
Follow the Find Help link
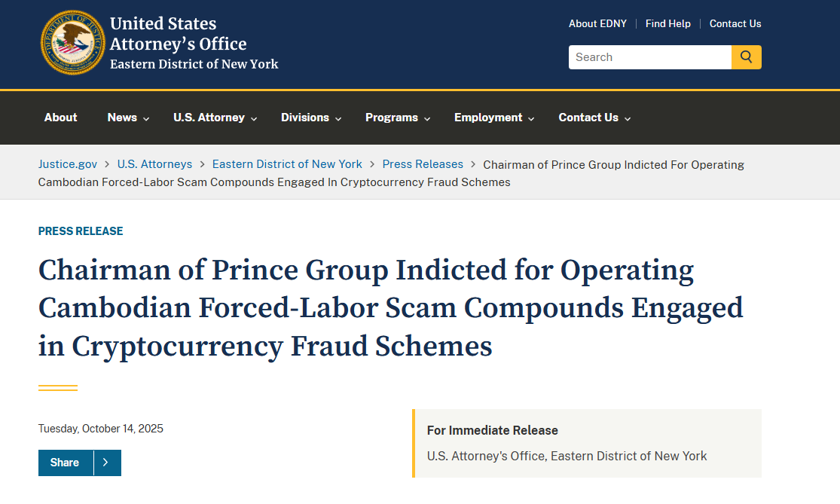pyautogui.click(x=667, y=23)
